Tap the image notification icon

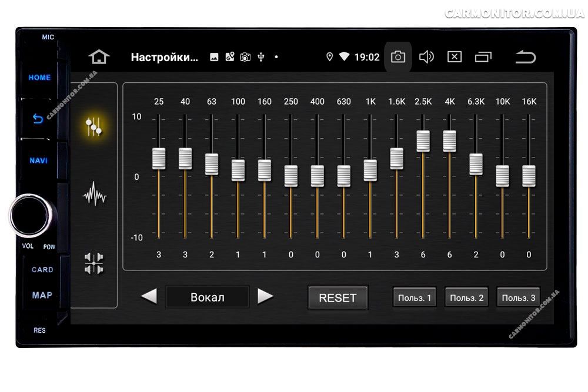coord(214,57)
